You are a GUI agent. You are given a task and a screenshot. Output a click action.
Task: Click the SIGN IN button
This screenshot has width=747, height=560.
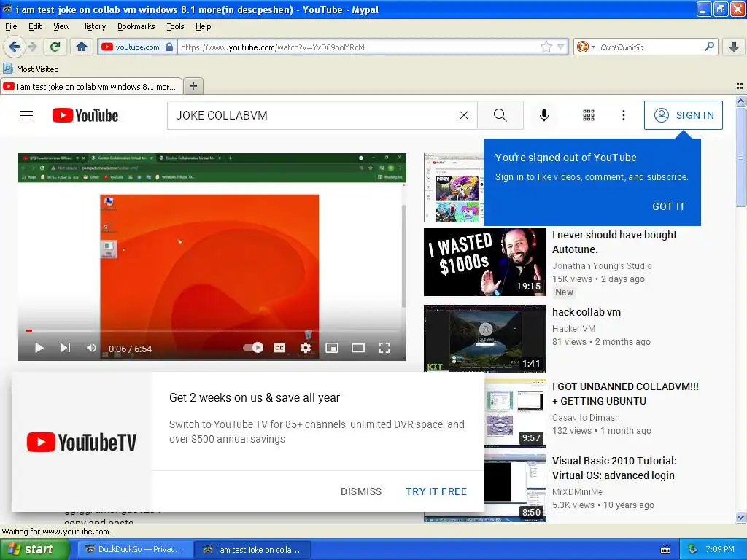pos(683,115)
